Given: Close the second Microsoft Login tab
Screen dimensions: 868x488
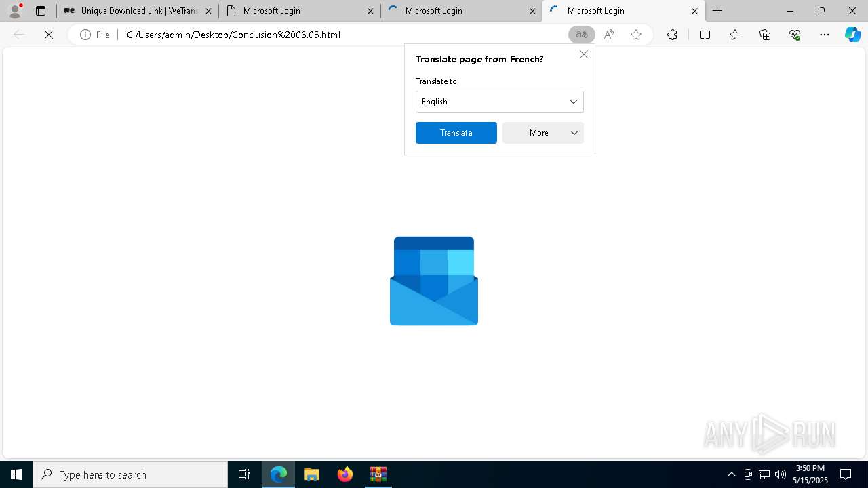Looking at the screenshot, I should tap(370, 11).
